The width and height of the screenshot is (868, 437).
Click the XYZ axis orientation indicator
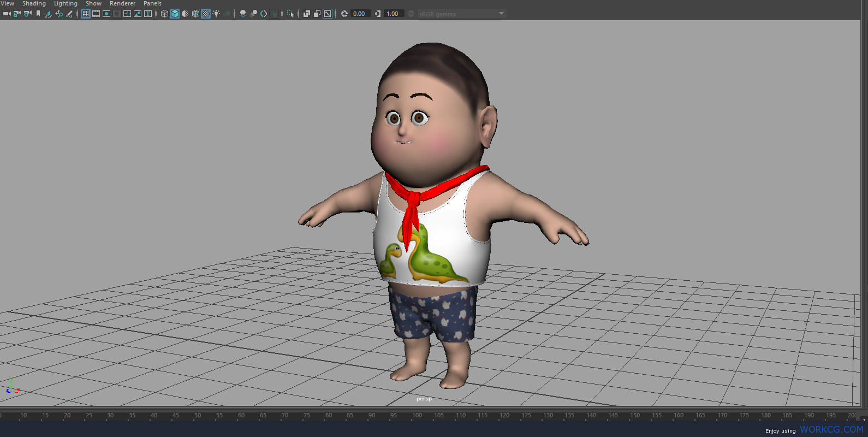tap(12, 387)
